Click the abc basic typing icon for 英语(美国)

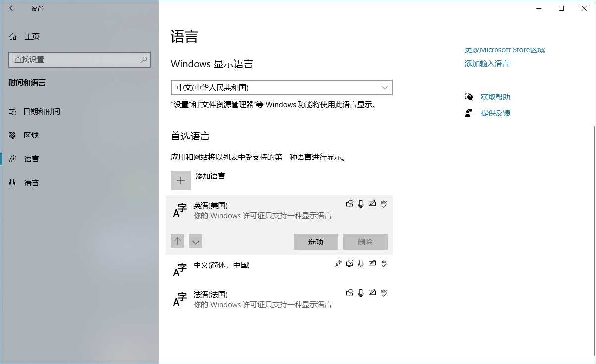coord(384,204)
